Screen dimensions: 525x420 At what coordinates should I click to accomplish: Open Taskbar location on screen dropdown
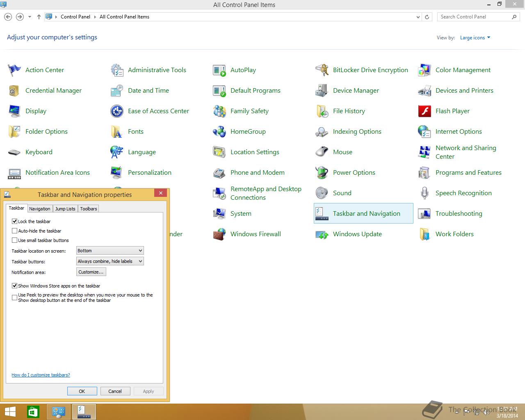(x=110, y=251)
